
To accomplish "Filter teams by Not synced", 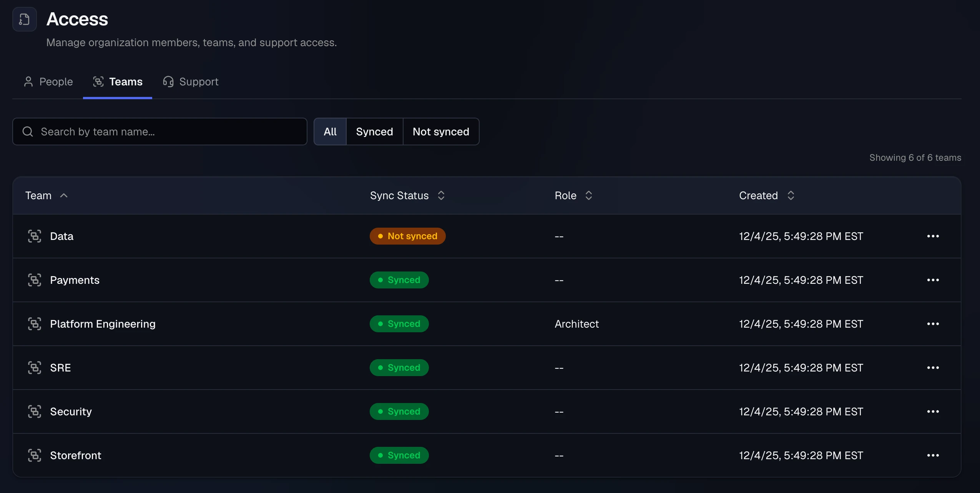I will (441, 132).
